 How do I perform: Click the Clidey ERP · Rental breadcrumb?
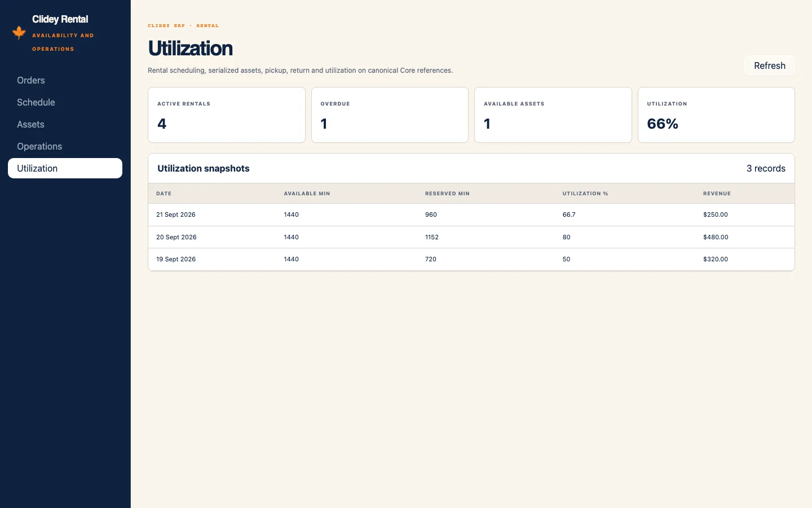pyautogui.click(x=183, y=25)
